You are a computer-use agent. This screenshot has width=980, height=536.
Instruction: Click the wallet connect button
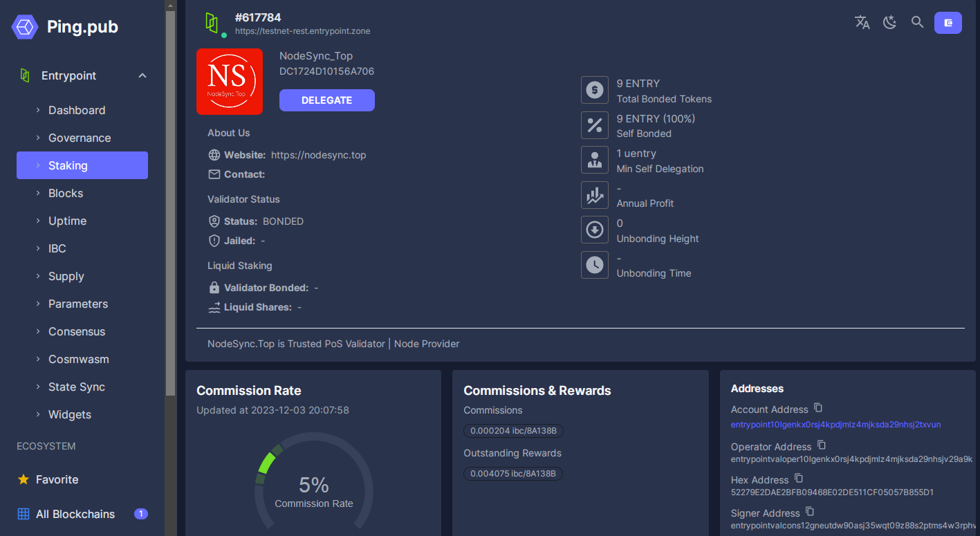coord(947,23)
